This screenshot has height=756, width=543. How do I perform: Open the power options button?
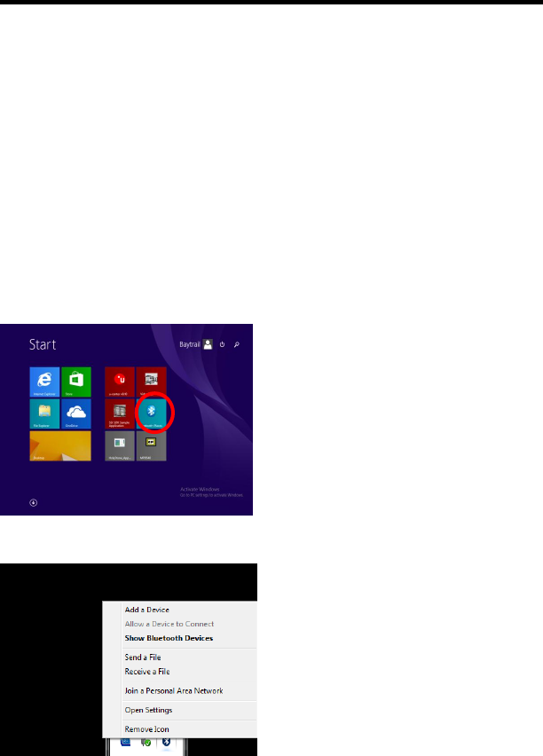[223, 345]
